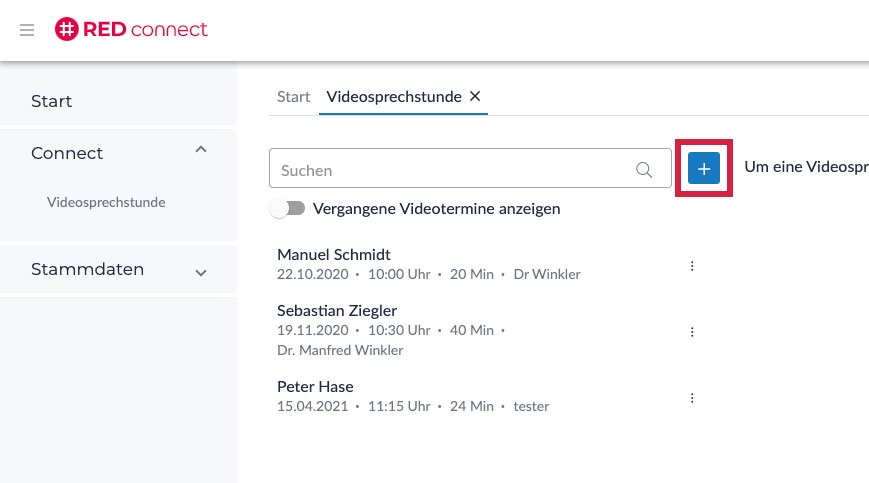The width and height of the screenshot is (869, 483).
Task: Click the search magnifier icon
Action: [644, 170]
